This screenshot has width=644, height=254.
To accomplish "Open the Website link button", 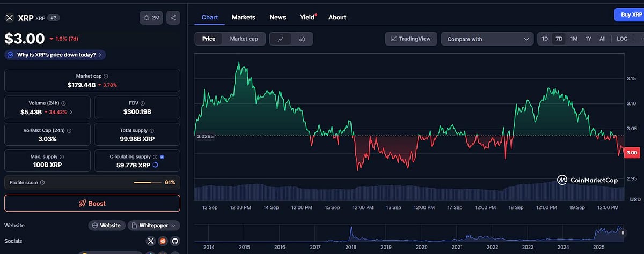I will [107, 226].
